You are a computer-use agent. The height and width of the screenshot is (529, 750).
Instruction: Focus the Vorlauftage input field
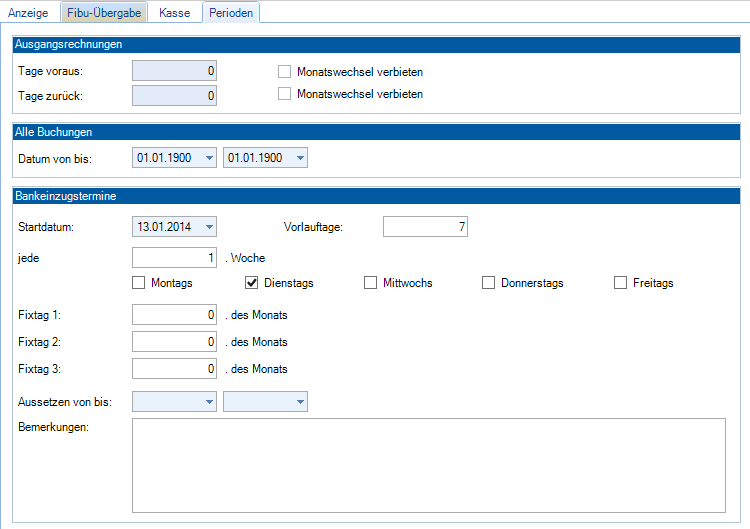coord(425,227)
